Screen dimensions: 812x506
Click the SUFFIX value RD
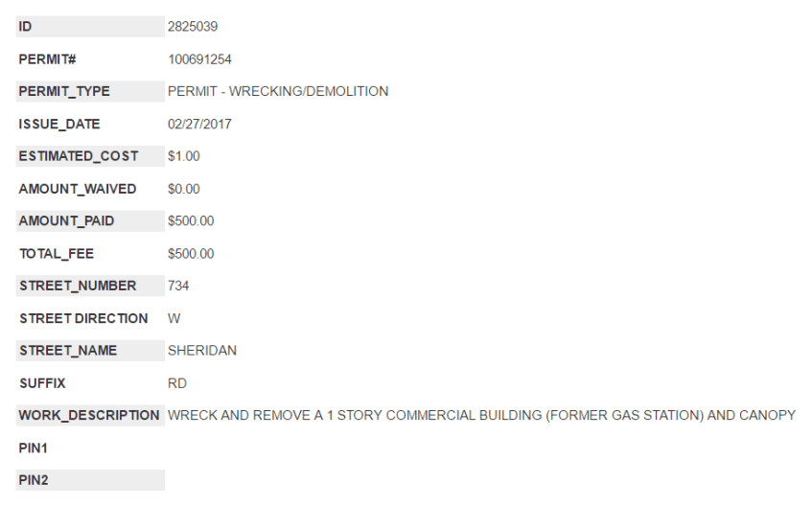tap(177, 383)
